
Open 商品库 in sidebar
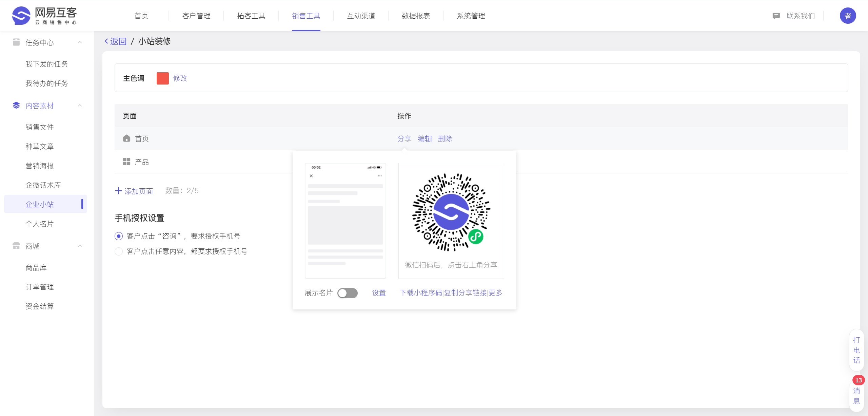tap(36, 267)
